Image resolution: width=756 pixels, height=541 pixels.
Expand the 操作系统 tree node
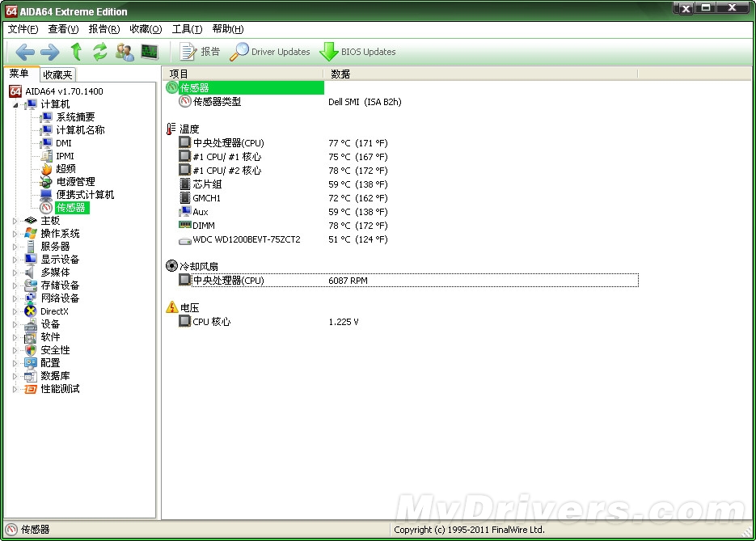pos(15,234)
